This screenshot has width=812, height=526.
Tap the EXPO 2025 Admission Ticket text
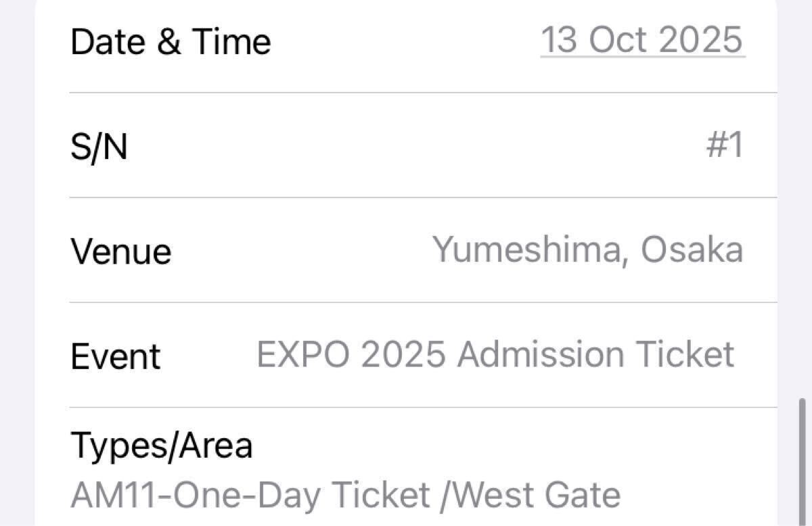pyautogui.click(x=495, y=355)
